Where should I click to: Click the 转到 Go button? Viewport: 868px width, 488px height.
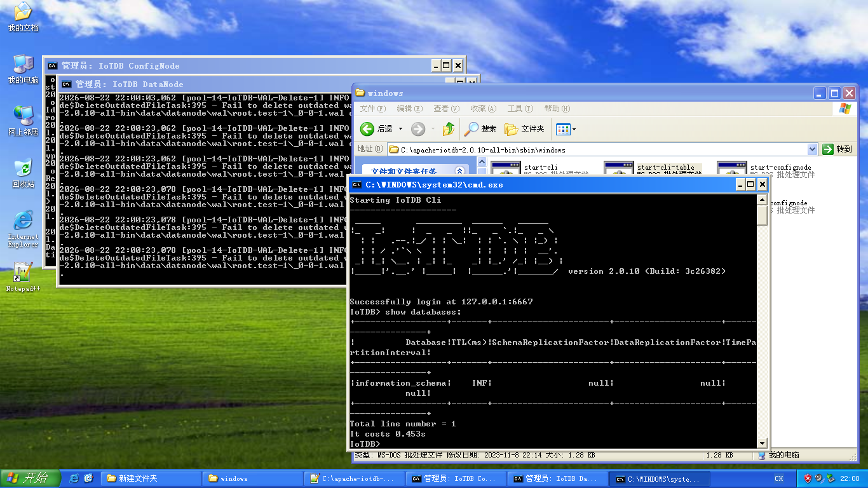[x=837, y=149]
